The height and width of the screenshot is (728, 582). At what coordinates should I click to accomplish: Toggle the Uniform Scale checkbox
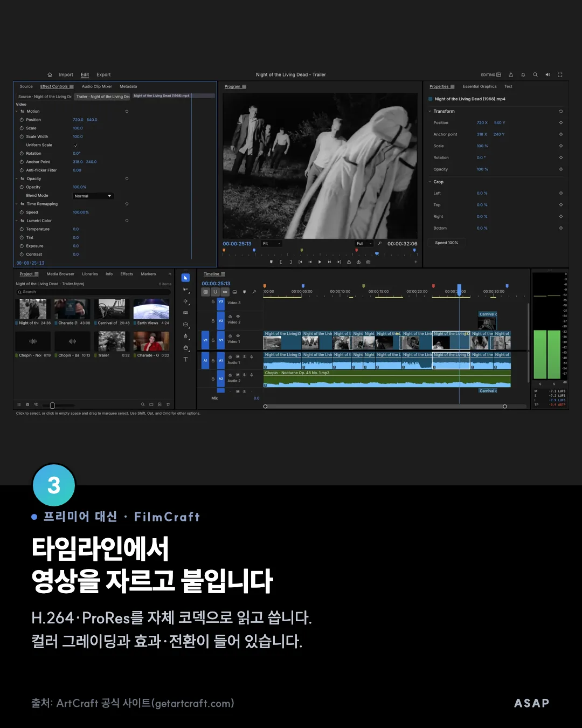75,145
